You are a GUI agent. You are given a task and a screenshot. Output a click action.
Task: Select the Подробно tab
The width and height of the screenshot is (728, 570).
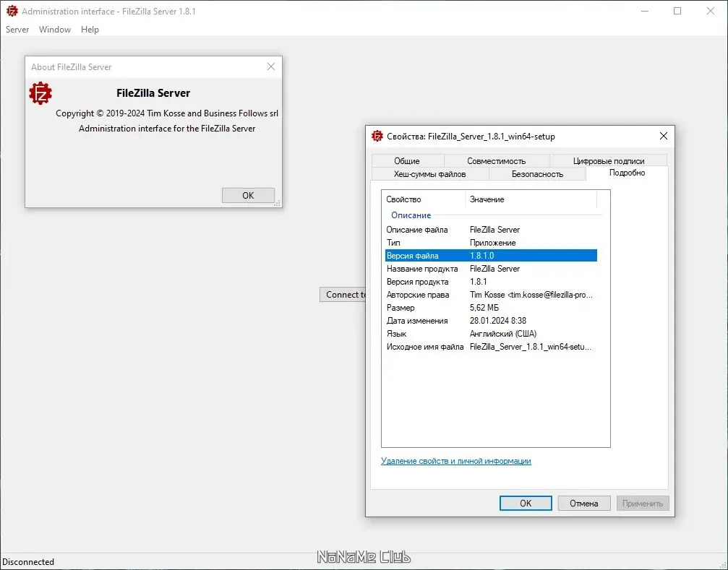628,173
